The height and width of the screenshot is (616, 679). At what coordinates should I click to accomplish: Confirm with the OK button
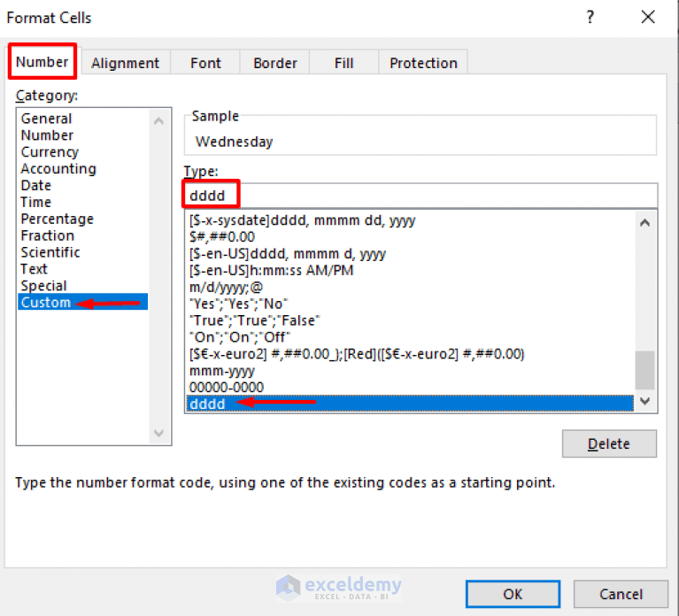[513, 594]
